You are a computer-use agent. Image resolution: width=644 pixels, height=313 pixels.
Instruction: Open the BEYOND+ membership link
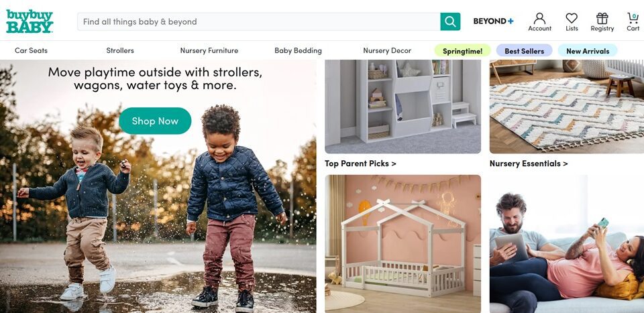pyautogui.click(x=493, y=21)
